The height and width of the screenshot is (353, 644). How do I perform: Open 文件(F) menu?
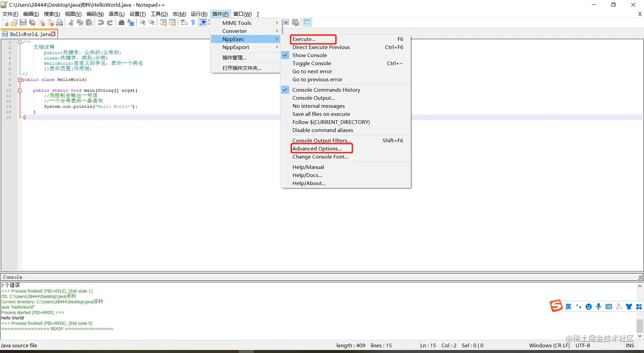10,14
